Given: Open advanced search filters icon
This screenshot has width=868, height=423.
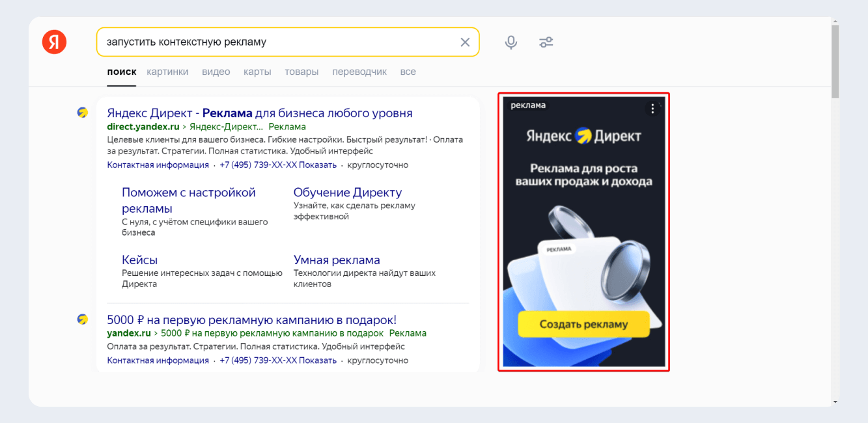Looking at the screenshot, I should pos(546,42).
